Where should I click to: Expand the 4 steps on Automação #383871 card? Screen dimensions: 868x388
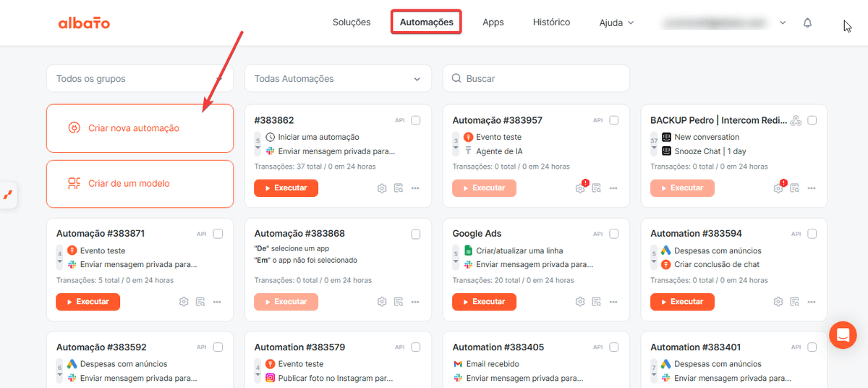click(59, 258)
